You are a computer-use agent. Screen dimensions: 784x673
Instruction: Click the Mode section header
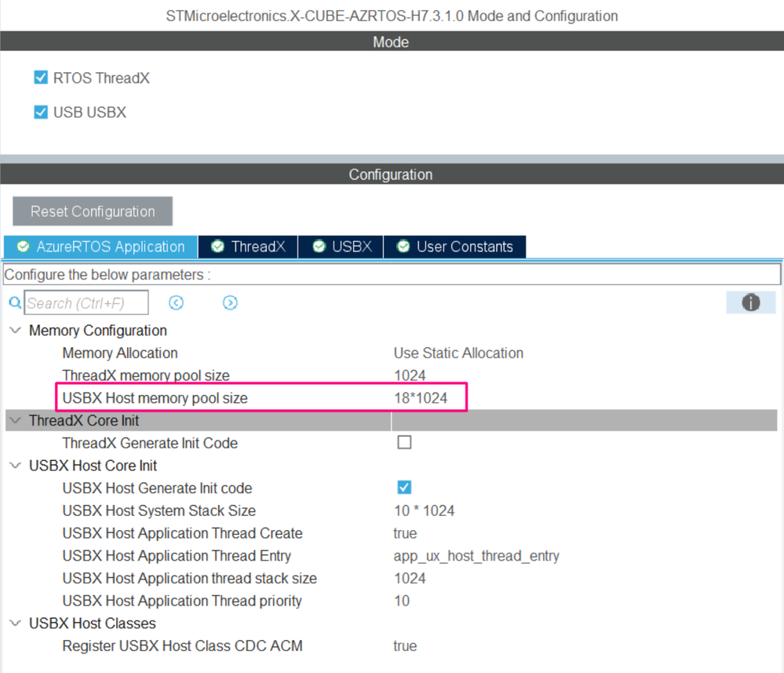[392, 42]
